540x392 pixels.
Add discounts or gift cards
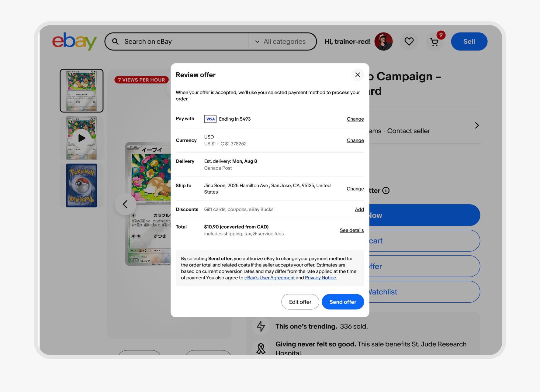[x=359, y=209]
